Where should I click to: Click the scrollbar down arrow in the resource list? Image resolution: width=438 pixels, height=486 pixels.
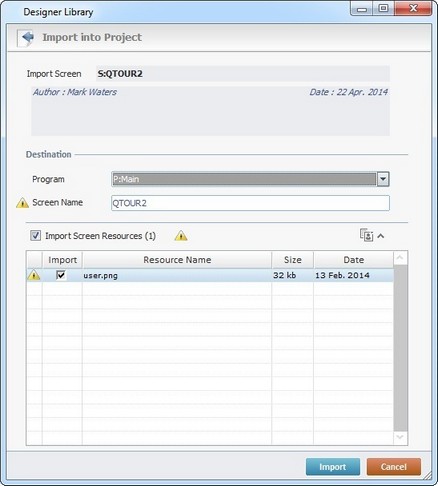pyautogui.click(x=400, y=437)
